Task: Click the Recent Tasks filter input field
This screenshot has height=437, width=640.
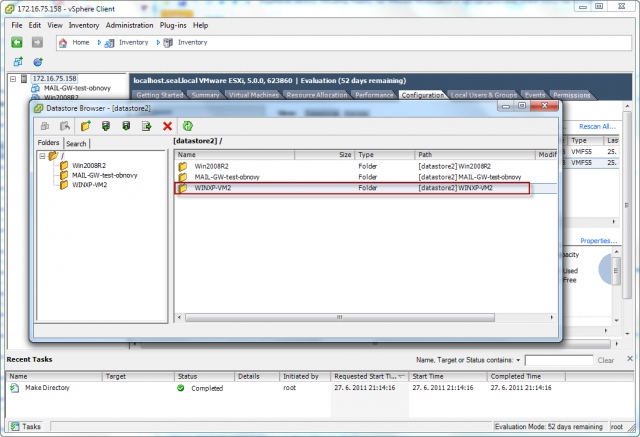Action: [x=559, y=360]
